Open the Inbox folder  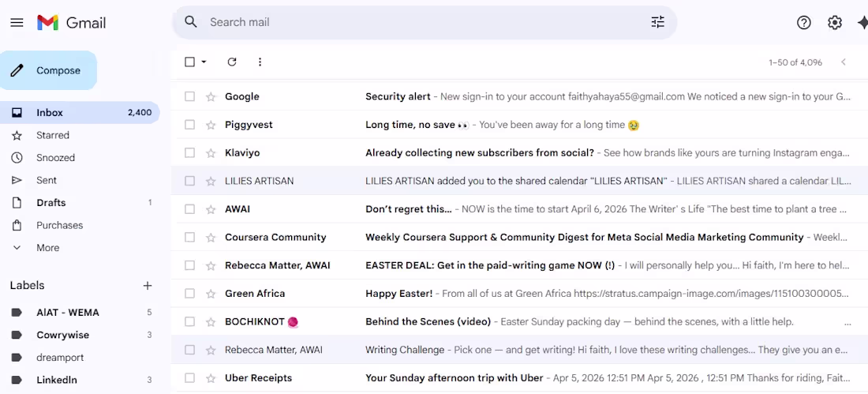coord(80,112)
